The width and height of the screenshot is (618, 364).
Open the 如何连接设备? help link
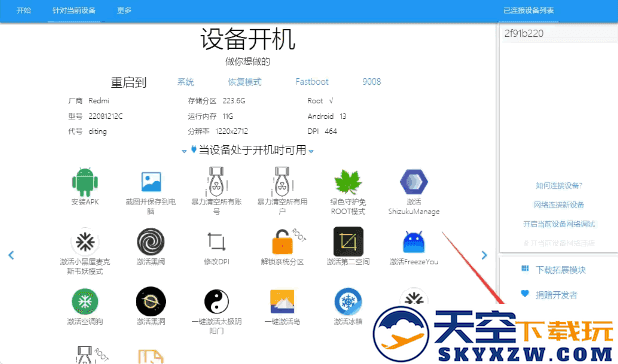click(558, 186)
